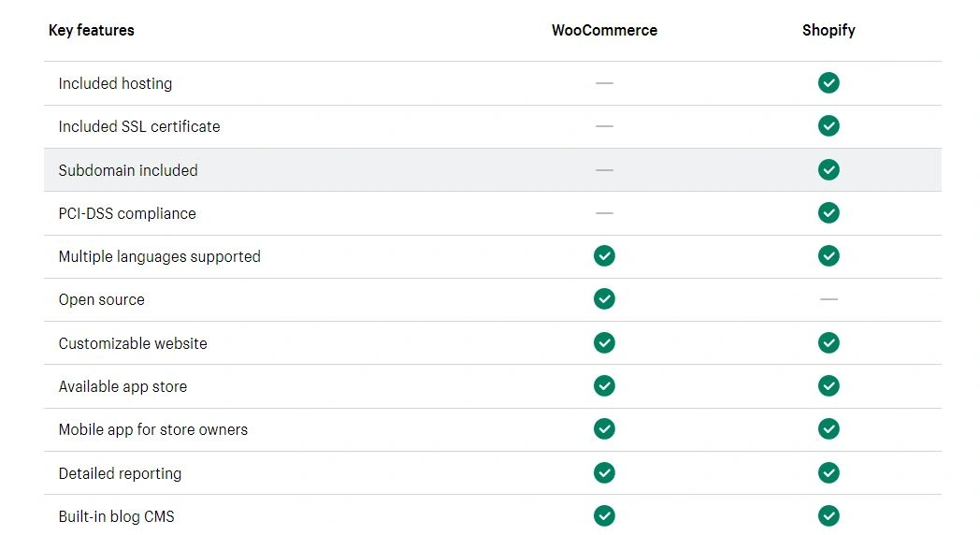Image resolution: width=980 pixels, height=535 pixels.
Task: Click the Detailed reporting label
Action: (120, 474)
